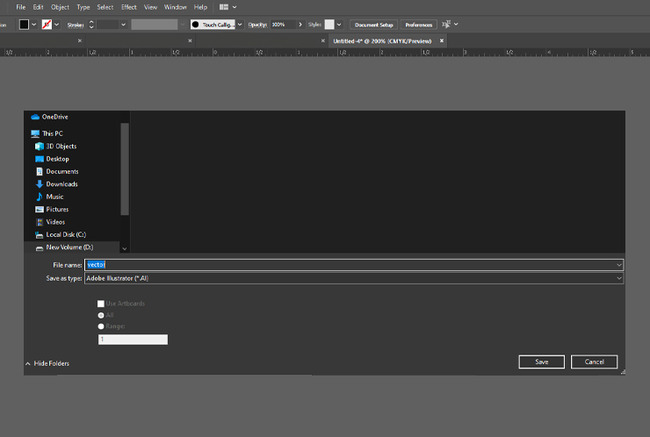The image size is (650, 437).
Task: Expand the fill color dropdown arrow
Action: (x=34, y=24)
